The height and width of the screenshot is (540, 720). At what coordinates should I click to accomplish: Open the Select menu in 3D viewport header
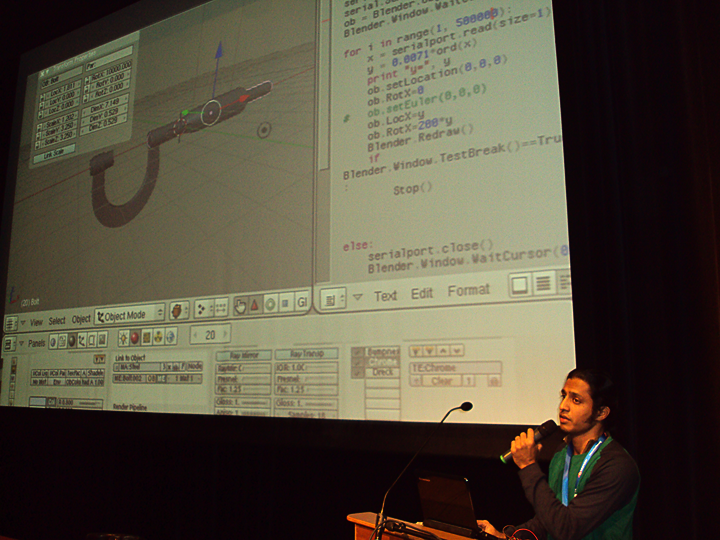click(57, 321)
